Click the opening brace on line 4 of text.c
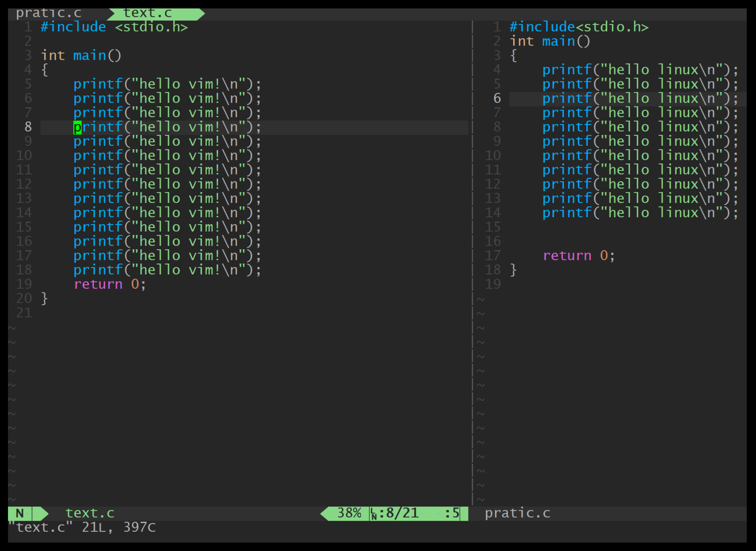Image resolution: width=756 pixels, height=551 pixels. pyautogui.click(x=45, y=70)
